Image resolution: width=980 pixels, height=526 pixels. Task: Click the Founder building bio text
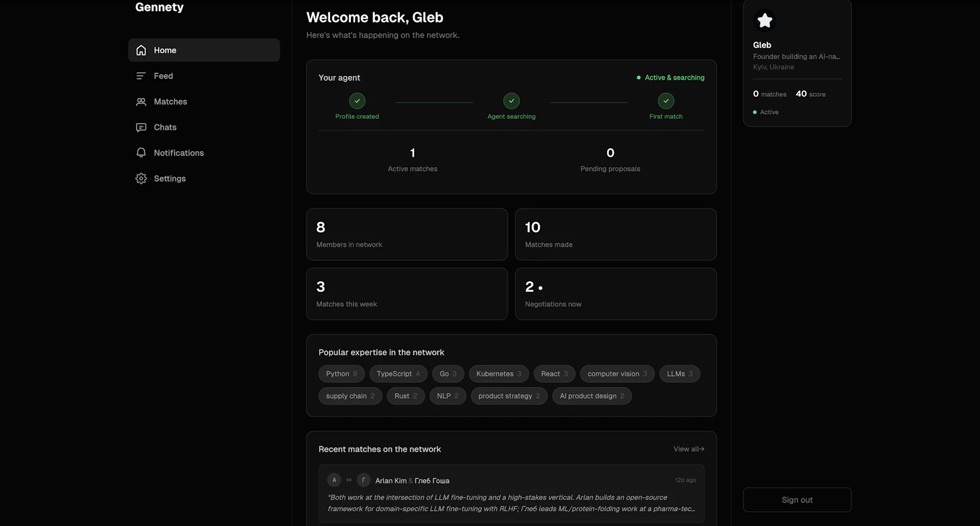click(x=796, y=56)
